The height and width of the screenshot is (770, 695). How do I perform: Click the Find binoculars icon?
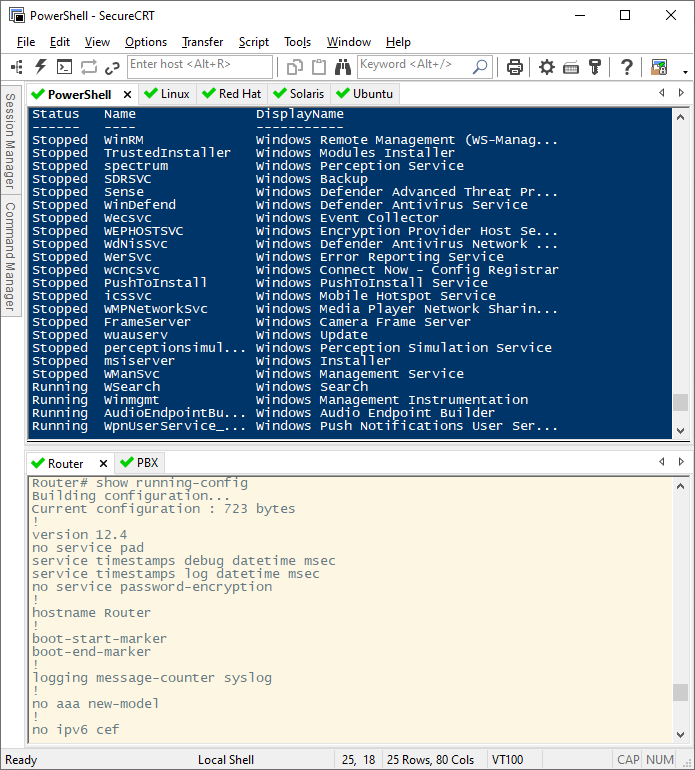(x=344, y=67)
